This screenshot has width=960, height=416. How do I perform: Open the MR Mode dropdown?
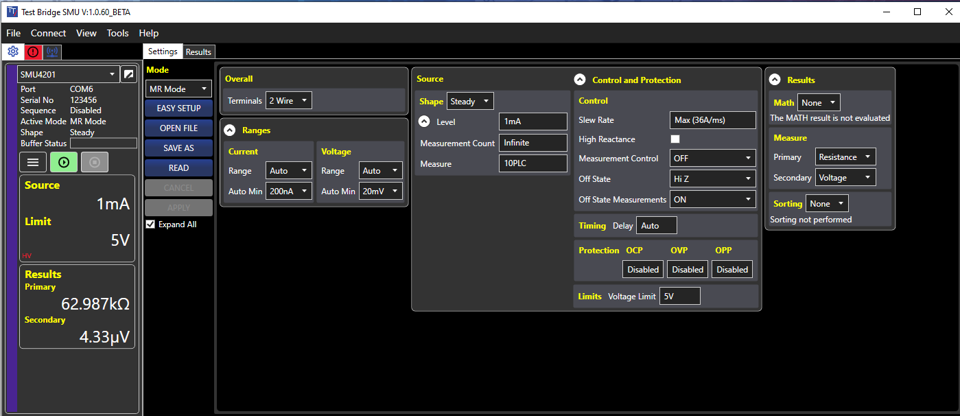pos(178,89)
